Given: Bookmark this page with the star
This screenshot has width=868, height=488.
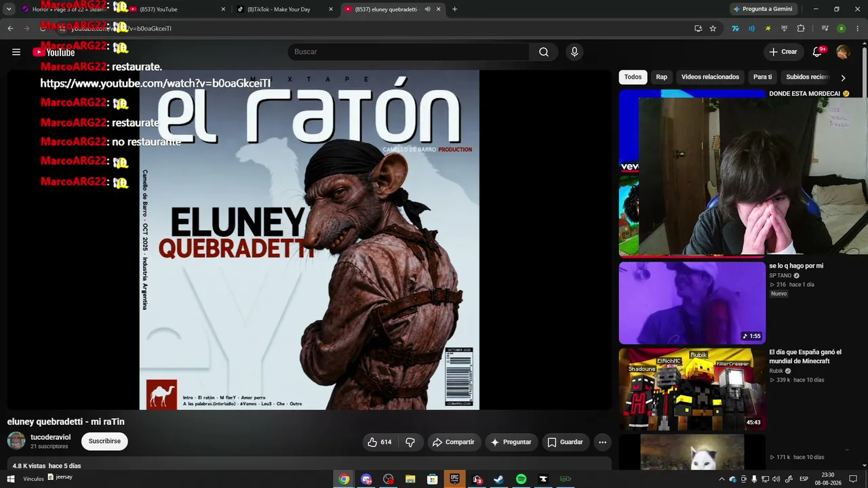Looking at the screenshot, I should point(713,28).
